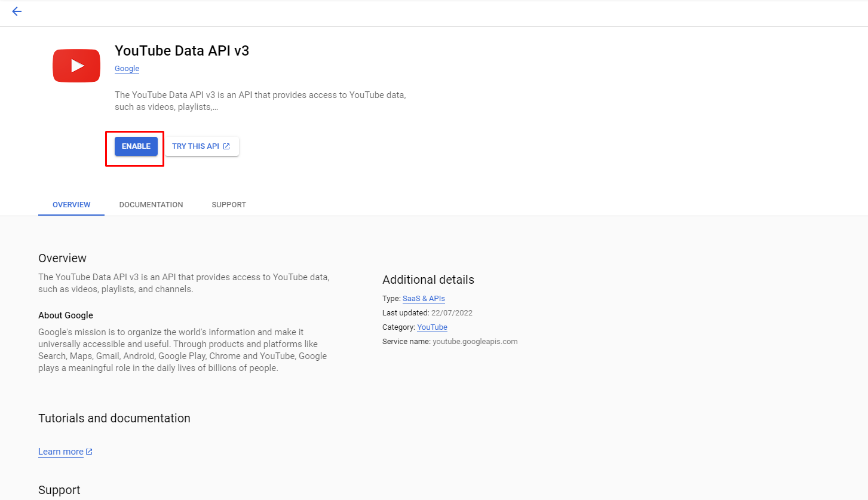Open the Try This API button
The image size is (868, 500).
(202, 146)
